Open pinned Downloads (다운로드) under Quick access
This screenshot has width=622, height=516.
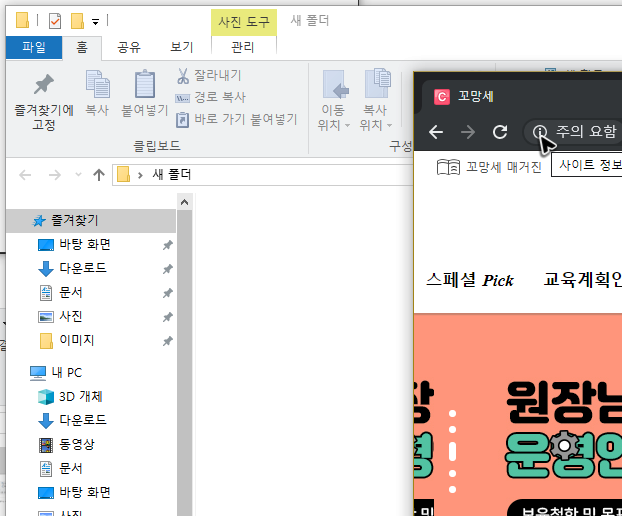tap(72, 268)
